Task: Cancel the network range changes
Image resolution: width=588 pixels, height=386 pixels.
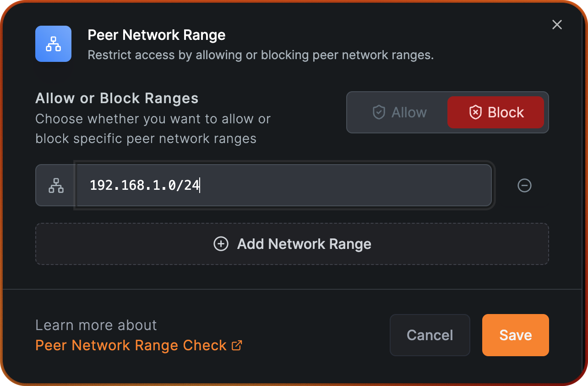Action: pos(430,335)
